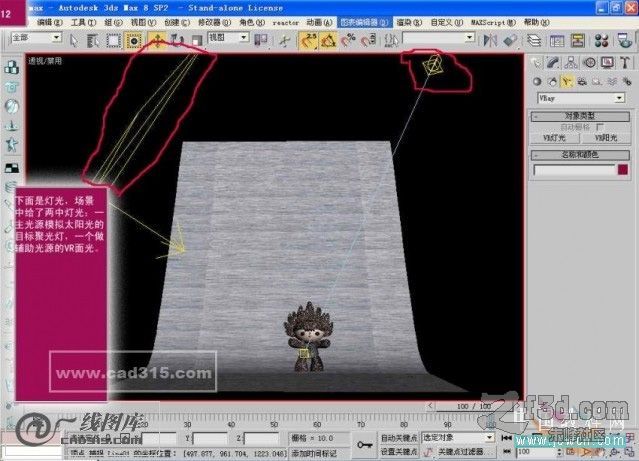The width and height of the screenshot is (639, 461).
Task: Open the reactor menu
Action: point(285,23)
